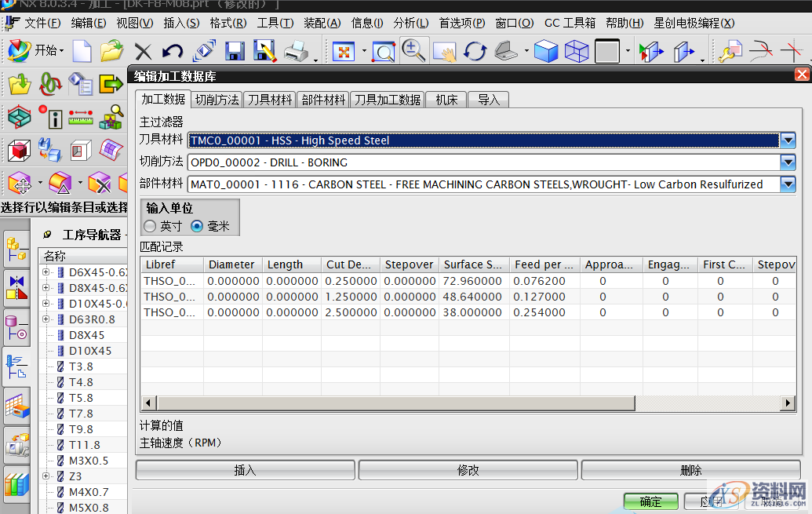Click the 插入 button

coord(245,470)
